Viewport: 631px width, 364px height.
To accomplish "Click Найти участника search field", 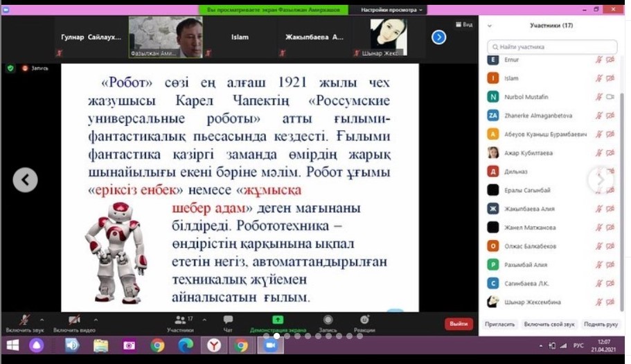I will coord(552,47).
